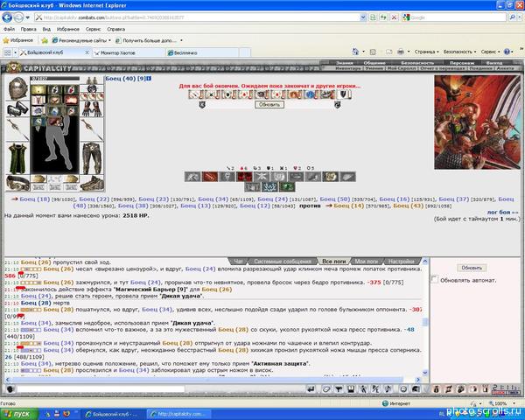Click the Персонаж game menu button
Viewport: 525px width, 420px height.
coord(462,63)
